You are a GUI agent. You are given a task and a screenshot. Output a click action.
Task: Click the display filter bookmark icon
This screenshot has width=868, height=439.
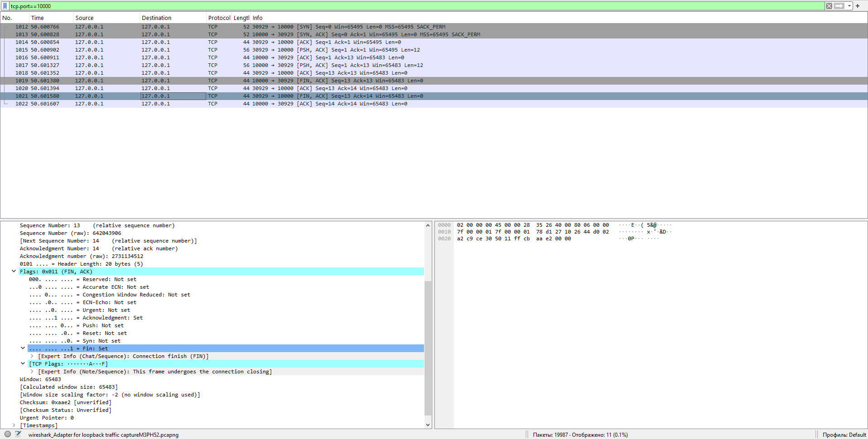tap(5, 6)
